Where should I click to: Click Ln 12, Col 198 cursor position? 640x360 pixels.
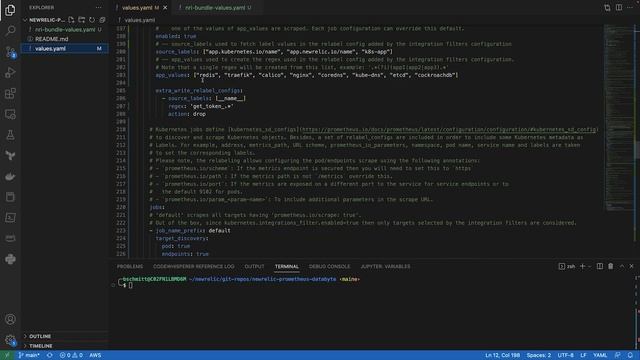pos(502,355)
